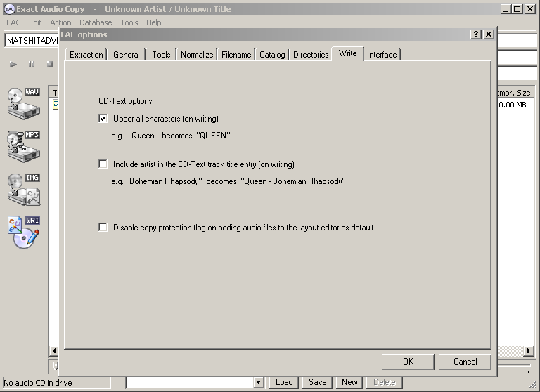Enable Disable copy protection flag option
Screen dimensions: 540x392
point(103,227)
